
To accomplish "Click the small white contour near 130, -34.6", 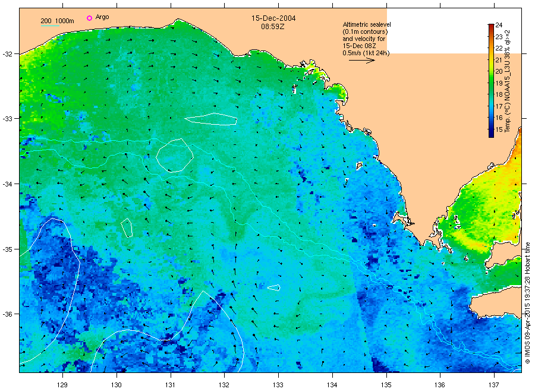I will pos(127,227).
